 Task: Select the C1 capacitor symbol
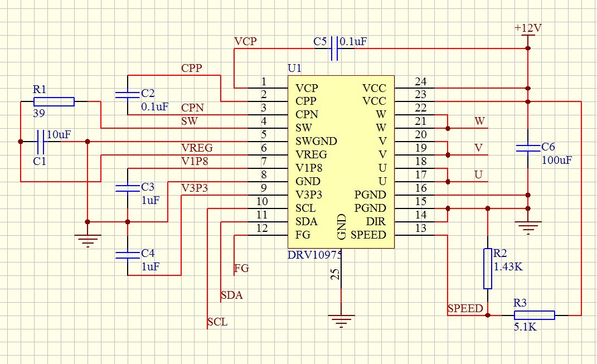(41, 142)
